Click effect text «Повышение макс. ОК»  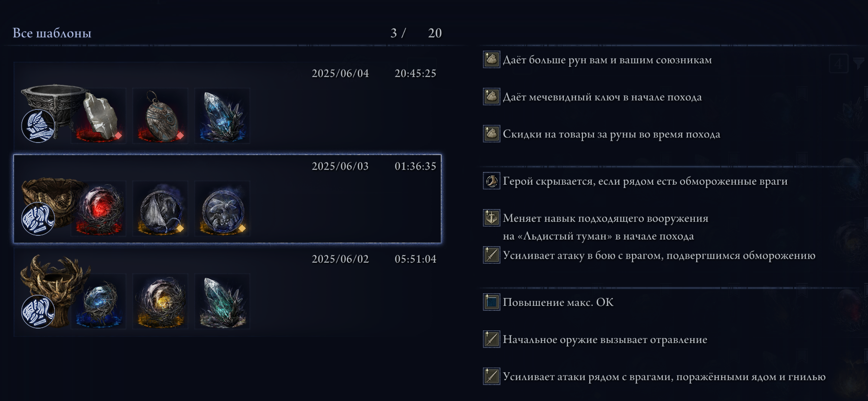pyautogui.click(x=558, y=302)
